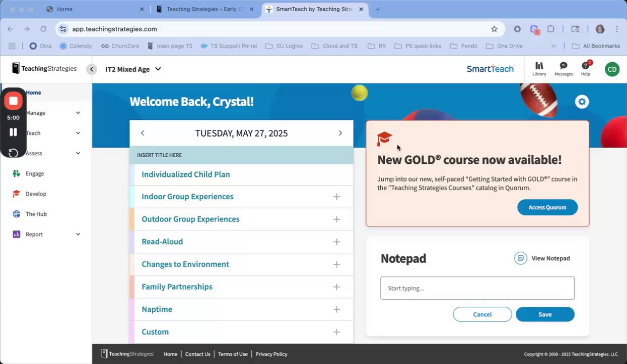This screenshot has width=627, height=364.
Task: Click the Report chart icon
Action: pos(16,234)
